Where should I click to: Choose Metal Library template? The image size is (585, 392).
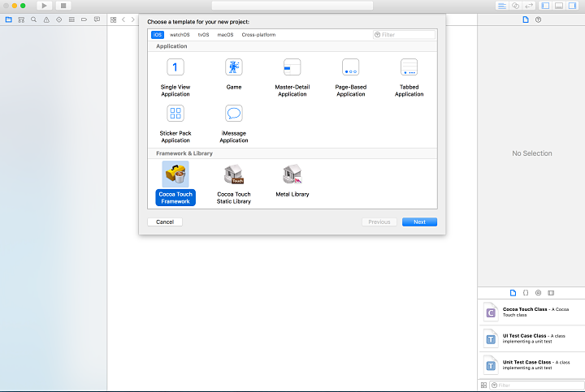[292, 181]
